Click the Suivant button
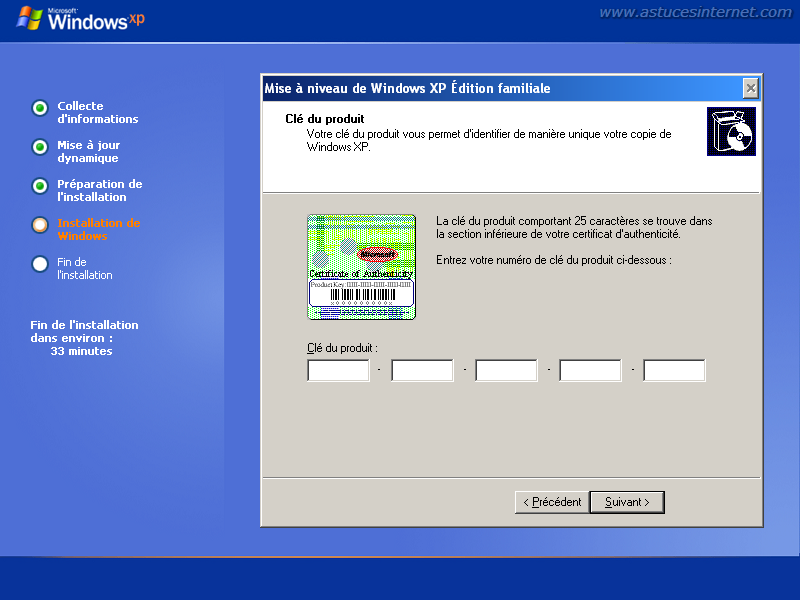 [x=627, y=502]
